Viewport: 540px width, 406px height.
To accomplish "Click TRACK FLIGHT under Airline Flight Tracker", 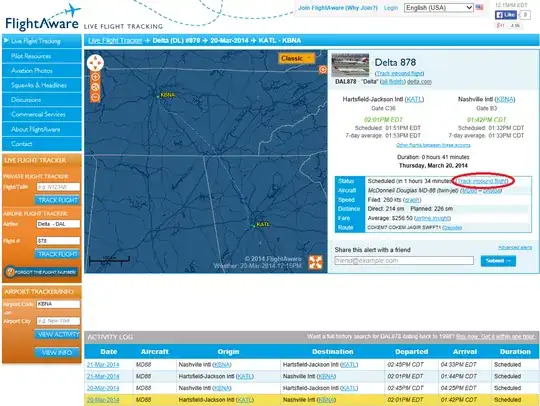I will point(58,254).
